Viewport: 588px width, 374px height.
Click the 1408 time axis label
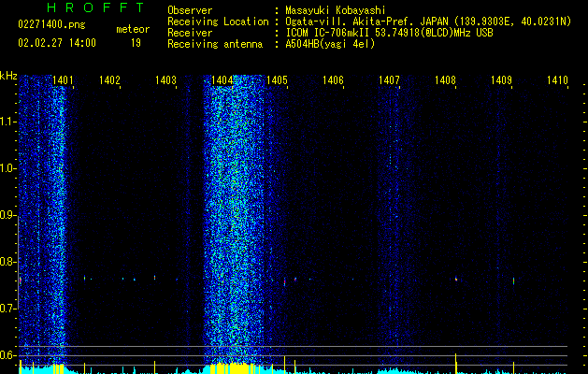(x=446, y=80)
